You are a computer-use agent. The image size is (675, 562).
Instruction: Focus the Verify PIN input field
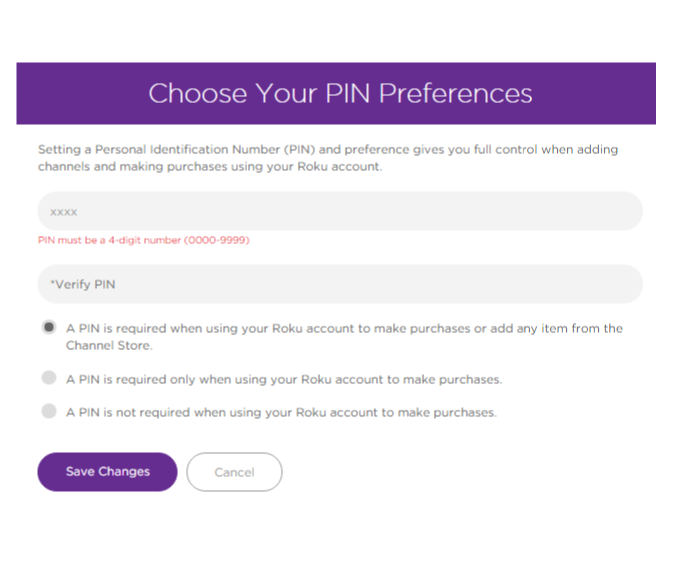click(340, 284)
